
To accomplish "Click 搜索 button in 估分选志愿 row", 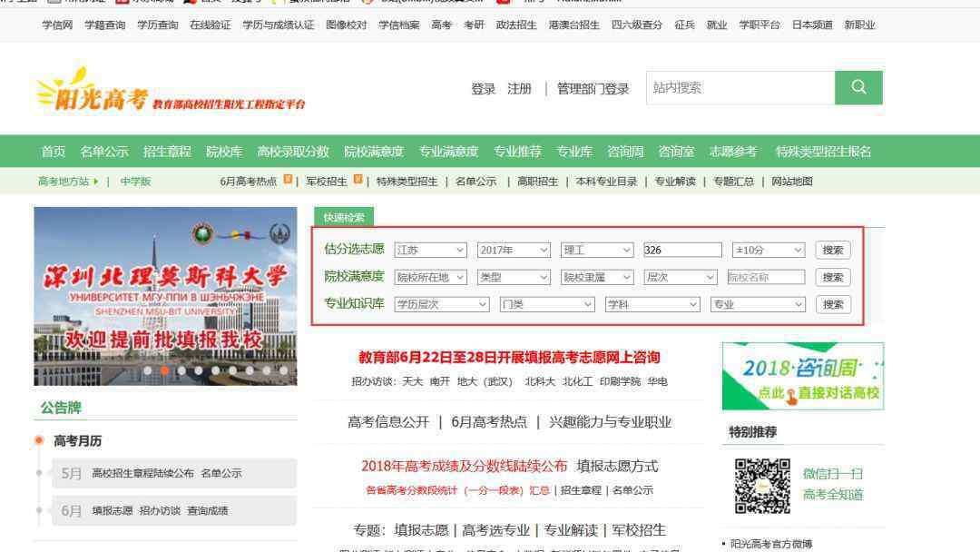I will pos(833,250).
